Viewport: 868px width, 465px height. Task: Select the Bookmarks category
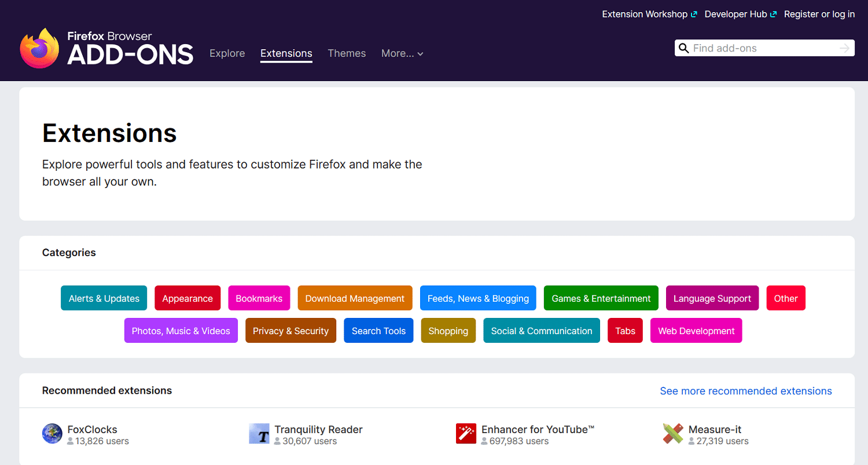[259, 298]
